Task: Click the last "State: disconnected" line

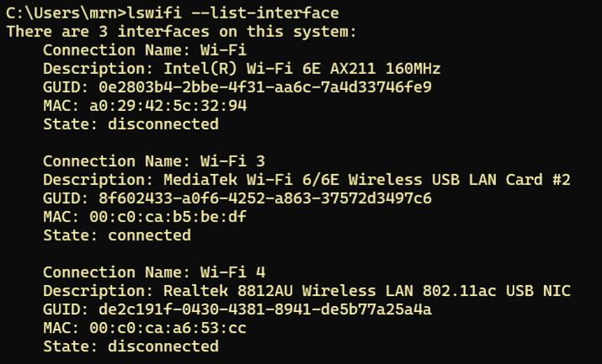Action: coord(130,346)
